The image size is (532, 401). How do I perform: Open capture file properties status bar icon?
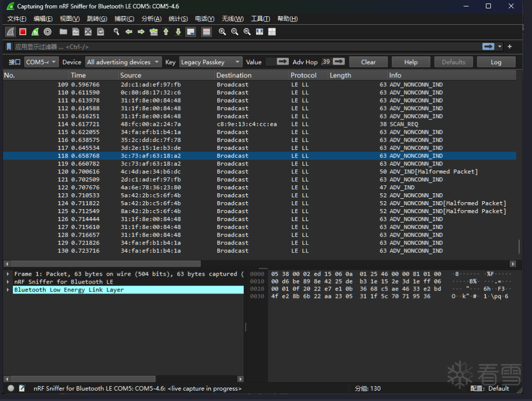[x=22, y=389]
